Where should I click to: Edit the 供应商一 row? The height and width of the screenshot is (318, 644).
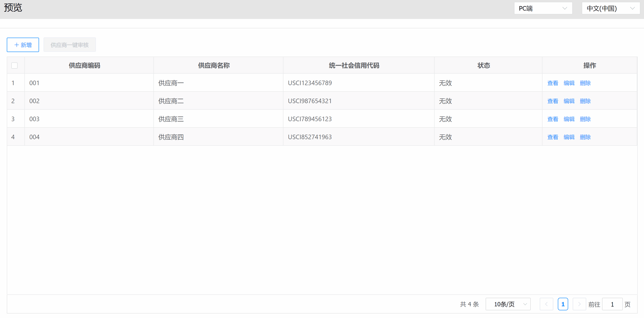(x=569, y=83)
